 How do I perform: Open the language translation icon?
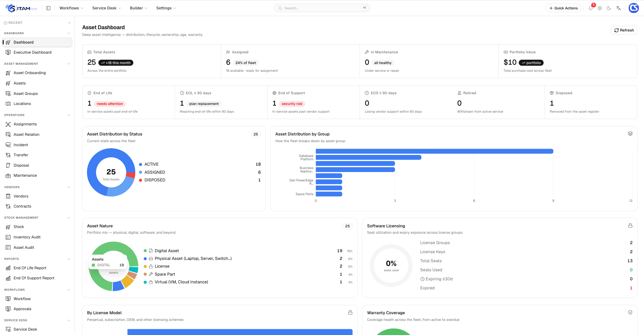point(618,8)
